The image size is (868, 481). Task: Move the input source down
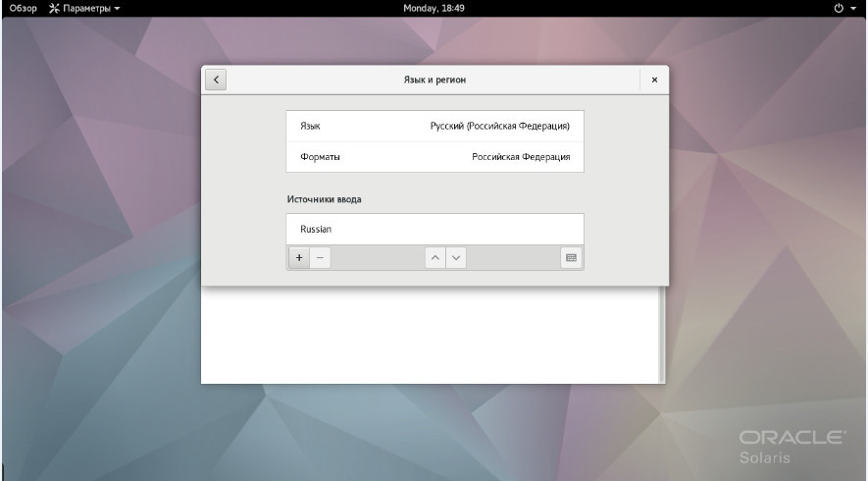point(455,257)
